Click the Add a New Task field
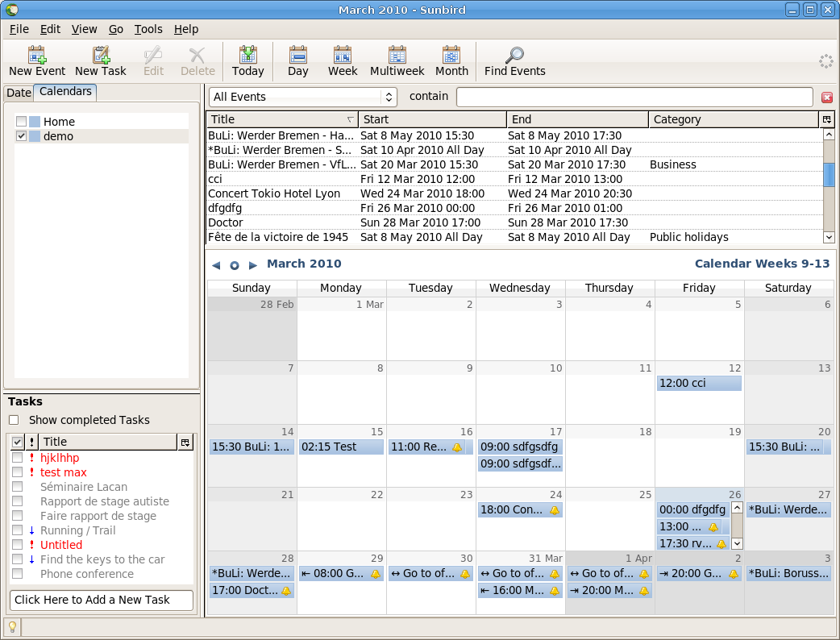 [x=102, y=600]
